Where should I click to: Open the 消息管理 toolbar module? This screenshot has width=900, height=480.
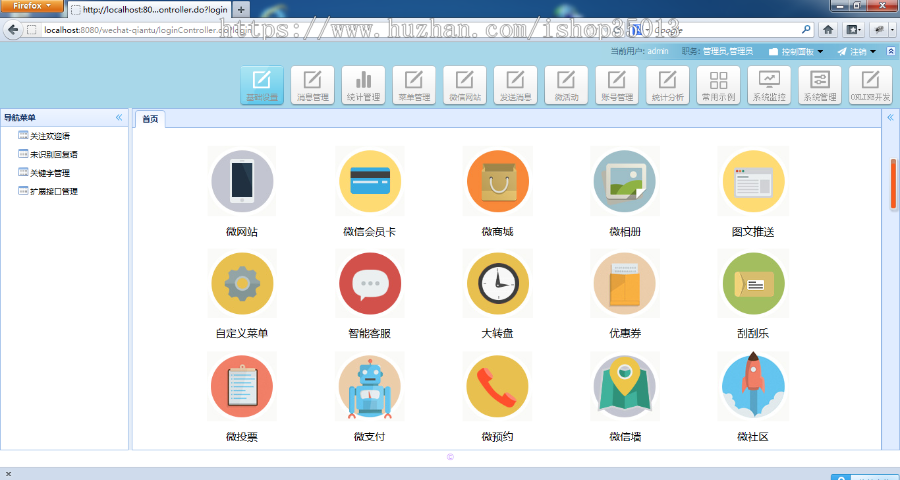[312, 85]
